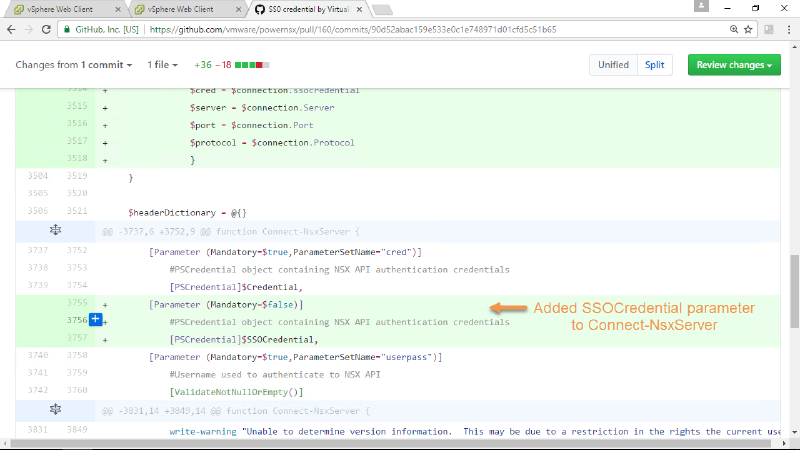800x450 pixels.
Task: Click the [ValidateNotNullOrEmpty()] code line
Action: point(236,392)
